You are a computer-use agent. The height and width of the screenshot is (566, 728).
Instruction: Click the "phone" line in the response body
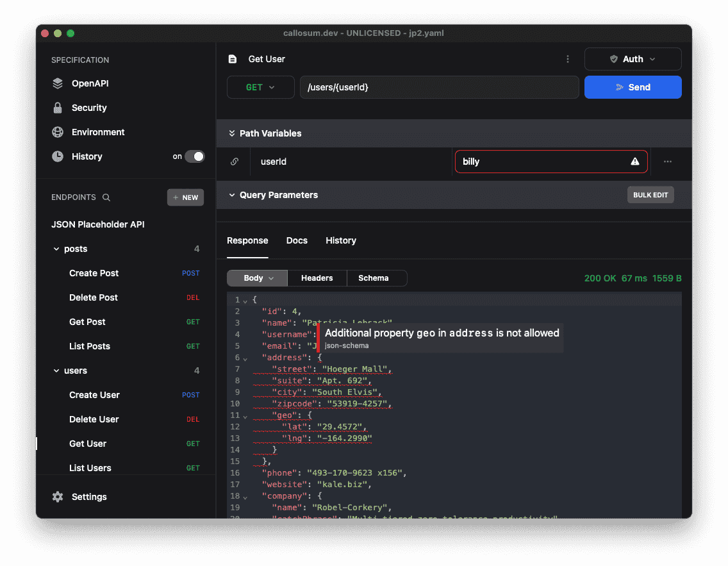[x=335, y=472]
